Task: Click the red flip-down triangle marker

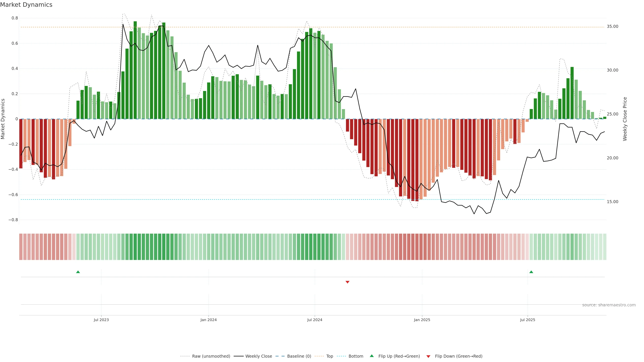Action: [347, 282]
